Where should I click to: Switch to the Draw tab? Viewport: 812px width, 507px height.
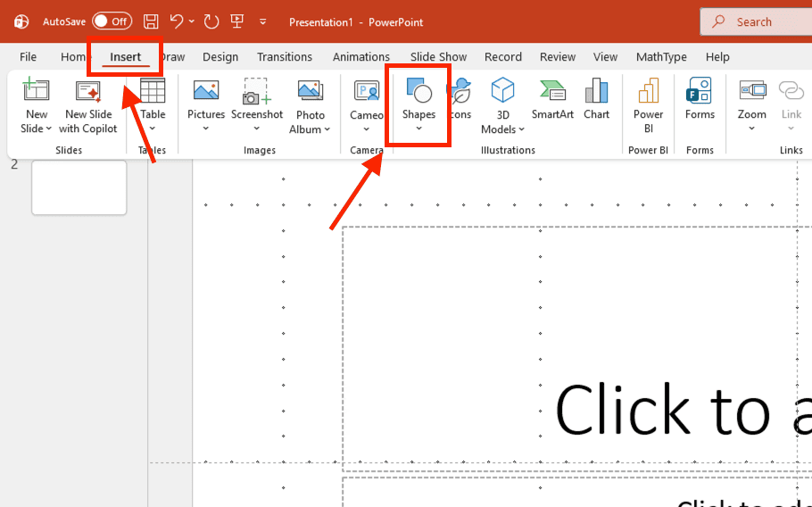tap(173, 57)
